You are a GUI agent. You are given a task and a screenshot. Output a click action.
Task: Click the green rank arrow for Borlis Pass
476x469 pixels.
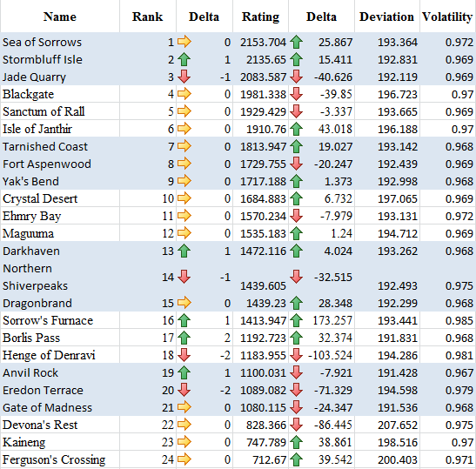184,338
